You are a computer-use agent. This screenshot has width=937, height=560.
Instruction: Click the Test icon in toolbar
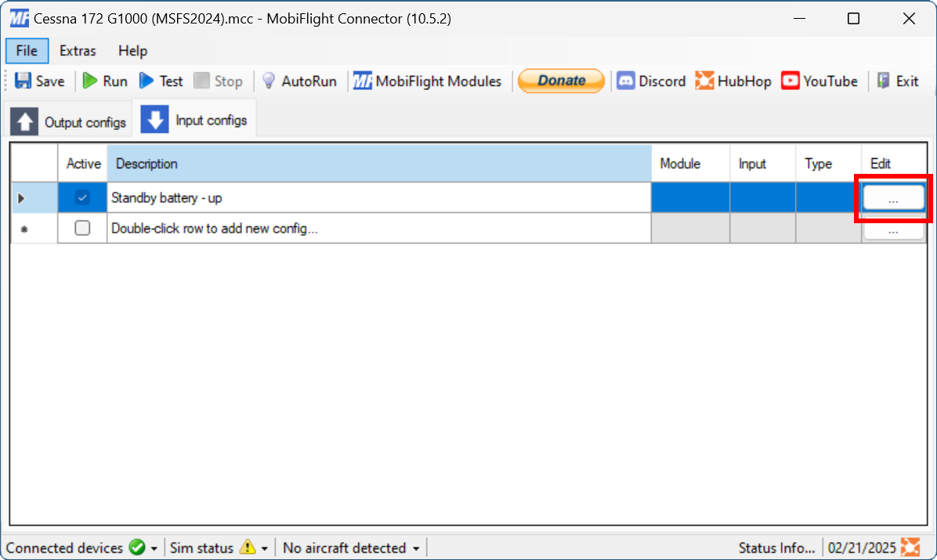147,81
